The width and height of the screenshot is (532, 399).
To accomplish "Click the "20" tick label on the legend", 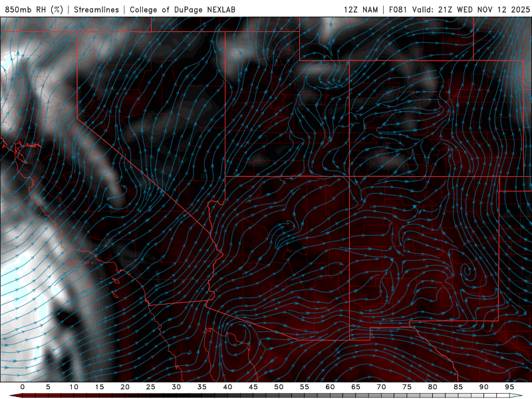I will point(125,387).
